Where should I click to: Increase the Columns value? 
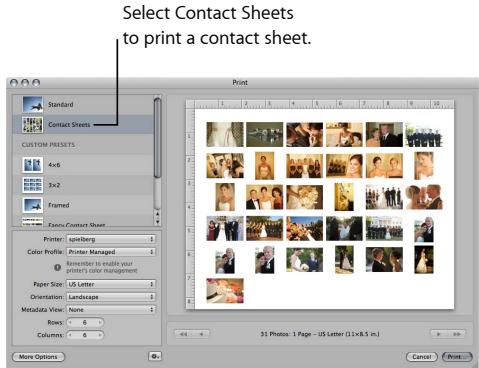[x=100, y=335]
